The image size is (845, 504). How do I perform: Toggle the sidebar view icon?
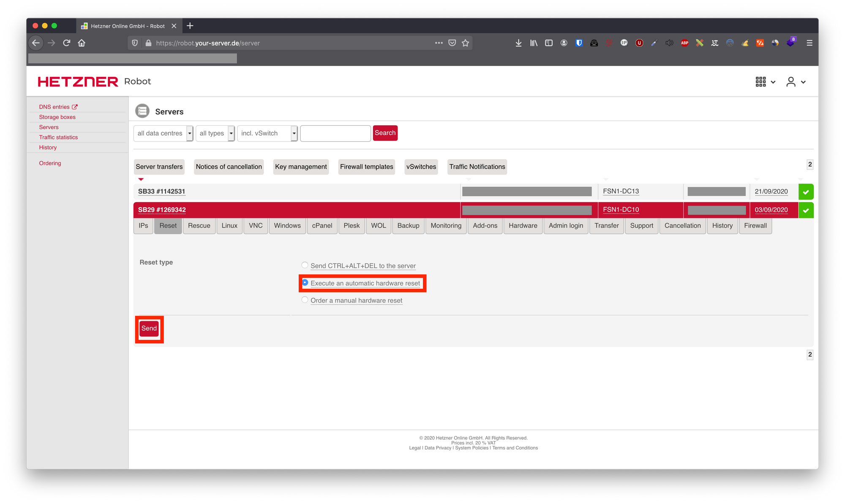click(x=549, y=43)
